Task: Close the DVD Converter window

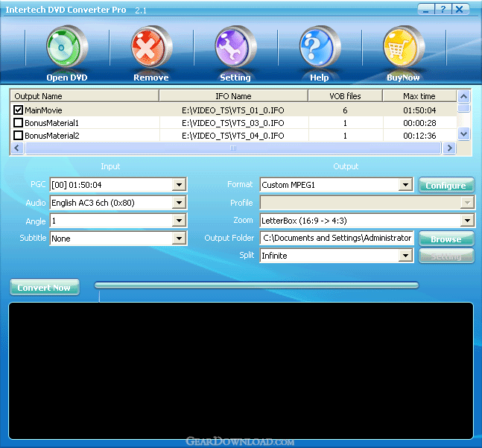Action: point(460,9)
